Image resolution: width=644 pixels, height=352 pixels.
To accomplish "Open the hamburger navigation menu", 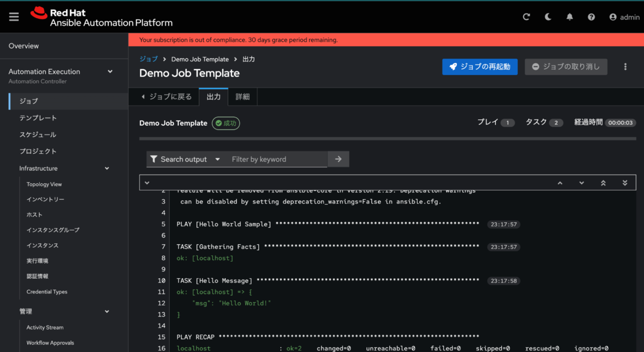I will (x=14, y=17).
